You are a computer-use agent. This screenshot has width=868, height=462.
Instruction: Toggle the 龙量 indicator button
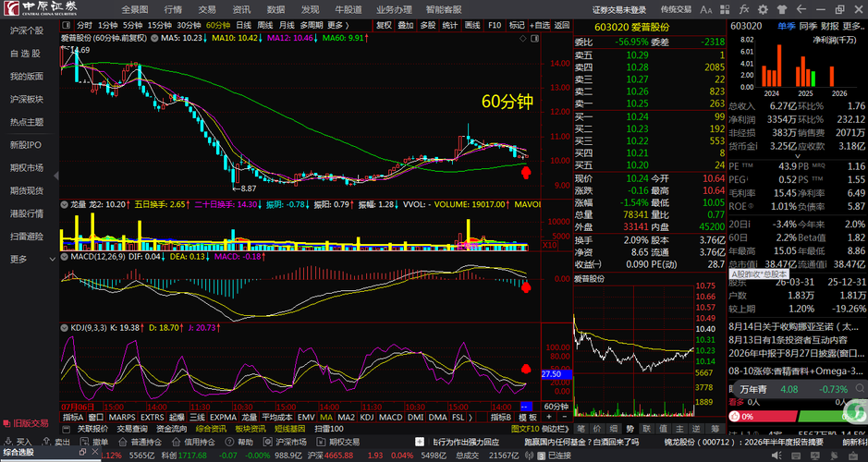249,417
